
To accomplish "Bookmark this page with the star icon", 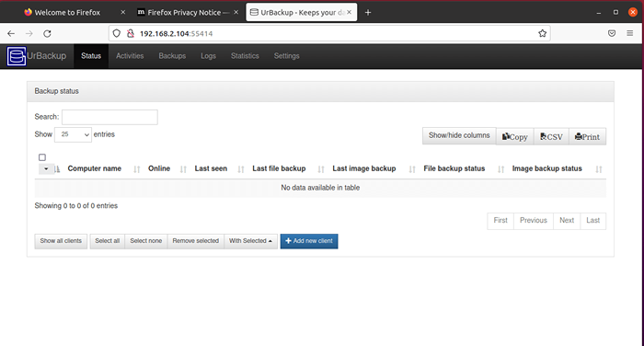I will tap(542, 34).
